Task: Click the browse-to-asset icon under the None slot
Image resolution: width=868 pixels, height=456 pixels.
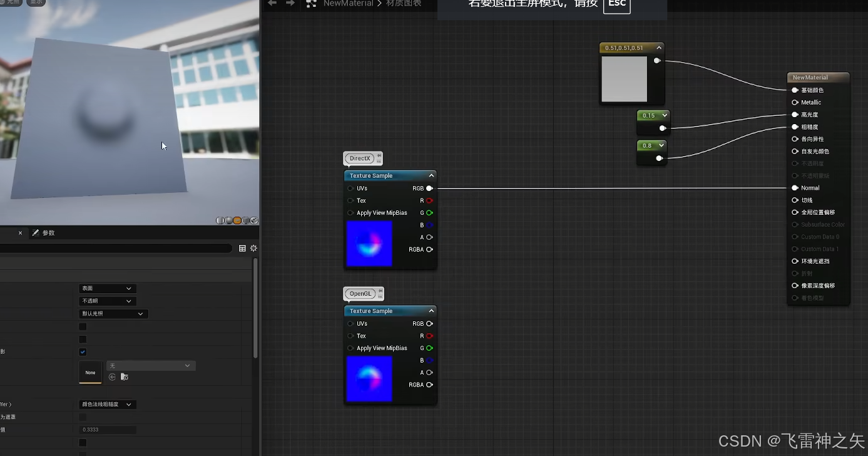Action: coord(124,377)
